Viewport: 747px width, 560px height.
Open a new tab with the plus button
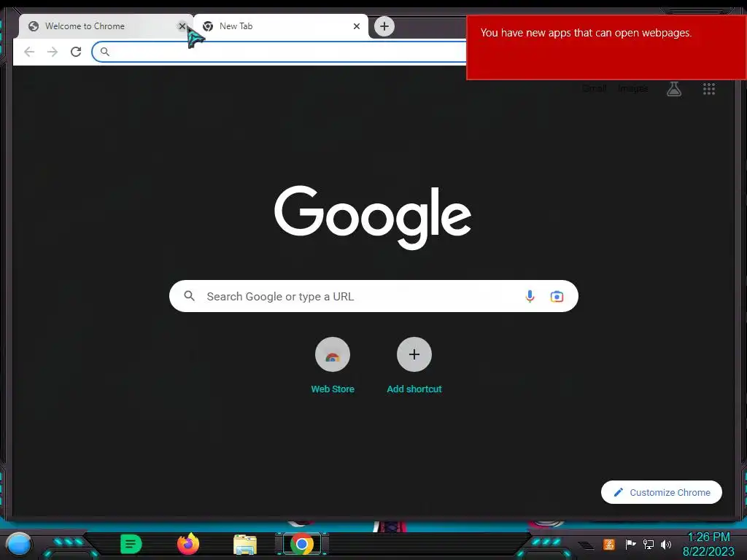(x=384, y=26)
